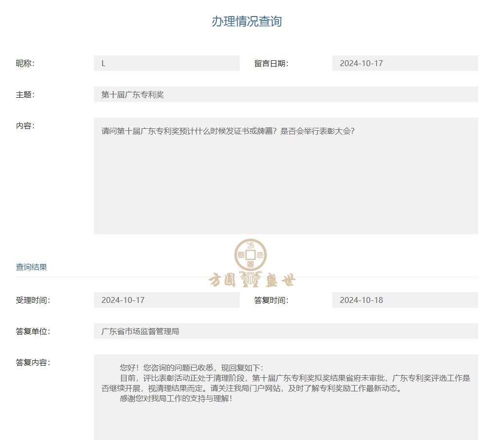
Task: Select the 昵称 field containing L
Action: pyautogui.click(x=166, y=63)
